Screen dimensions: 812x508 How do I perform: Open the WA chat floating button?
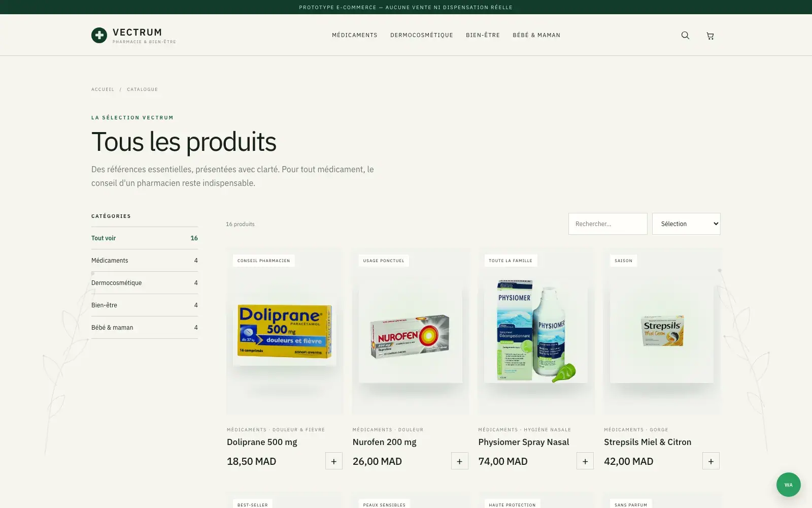[788, 485]
